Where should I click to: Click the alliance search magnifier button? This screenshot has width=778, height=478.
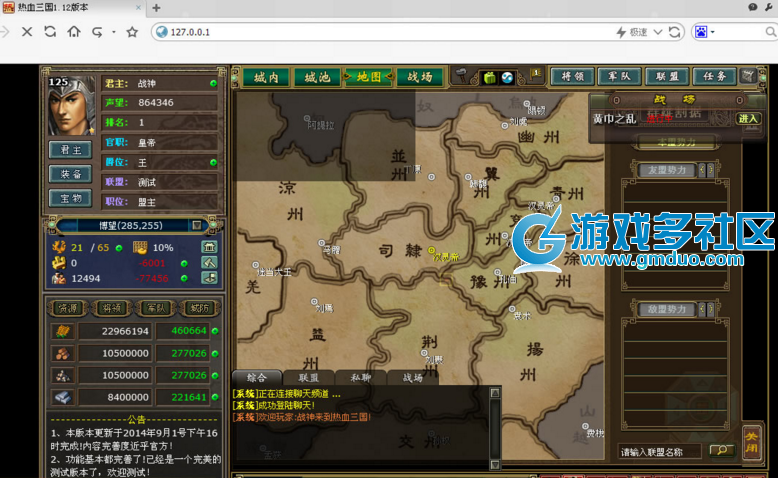pyautogui.click(x=722, y=450)
